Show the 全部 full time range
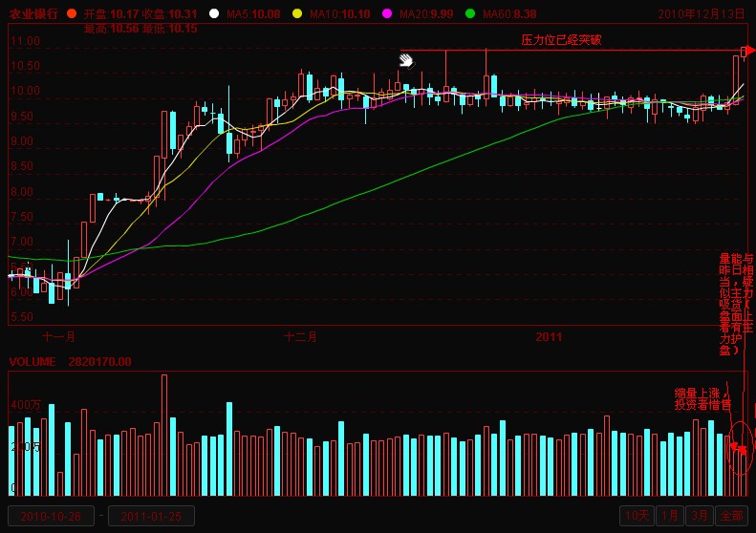 [730, 516]
